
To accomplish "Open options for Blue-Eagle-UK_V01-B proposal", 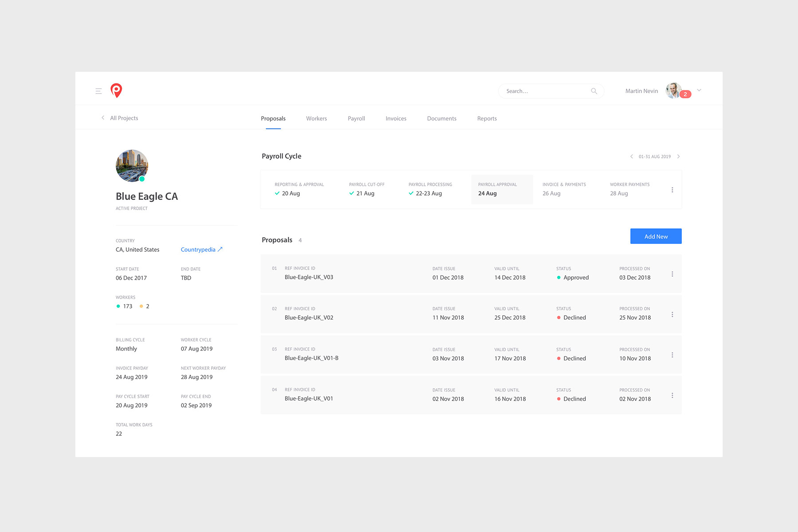I will [x=673, y=355].
